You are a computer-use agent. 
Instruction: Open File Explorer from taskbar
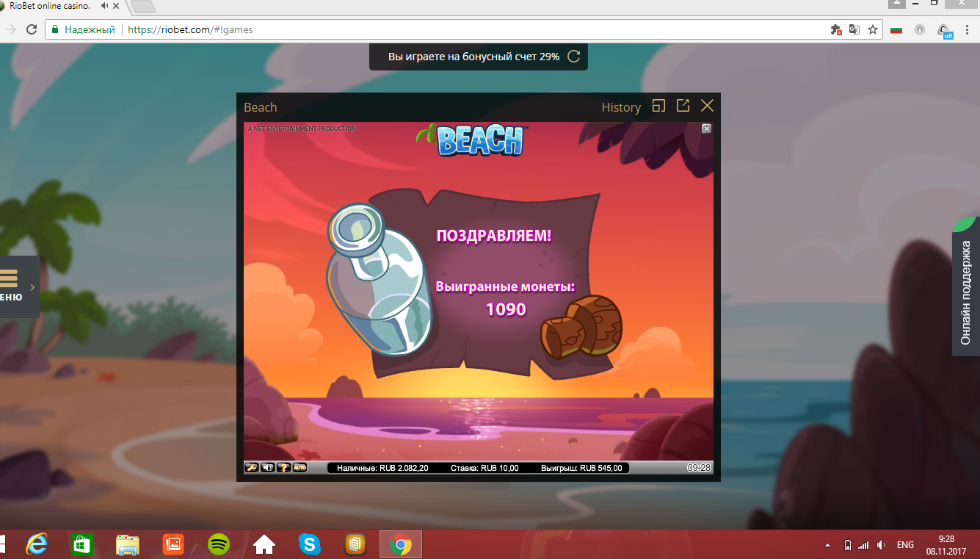click(x=128, y=544)
